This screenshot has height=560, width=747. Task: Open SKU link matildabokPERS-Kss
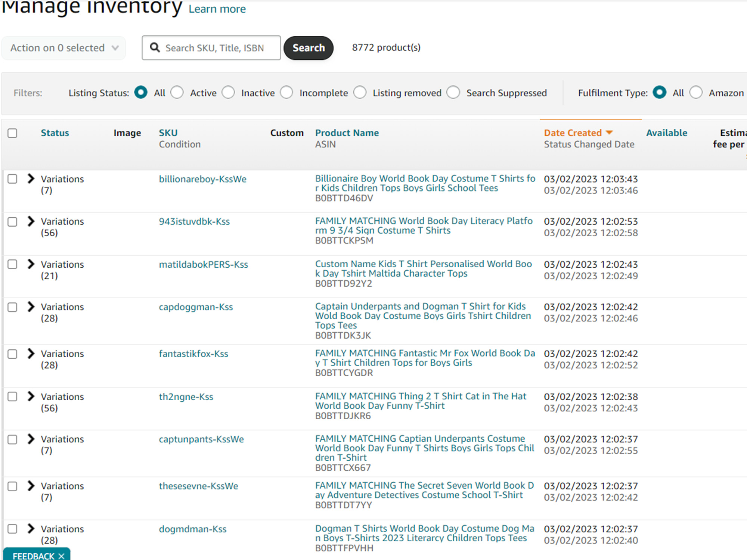click(x=204, y=265)
